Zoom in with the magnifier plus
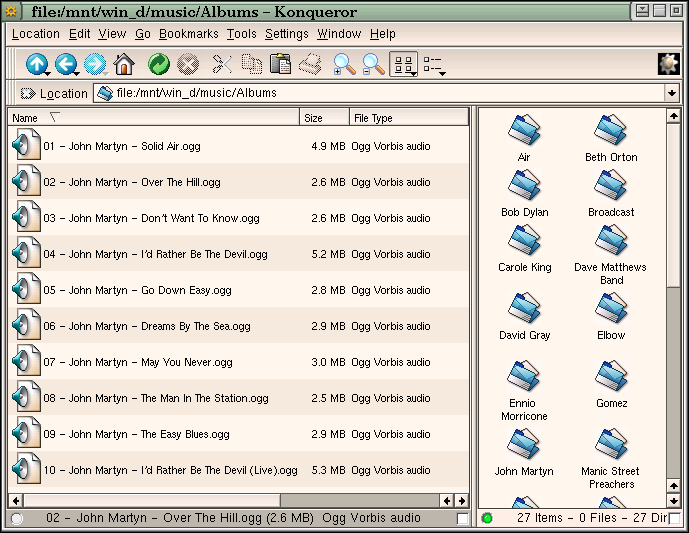This screenshot has width=689, height=533. point(344,64)
